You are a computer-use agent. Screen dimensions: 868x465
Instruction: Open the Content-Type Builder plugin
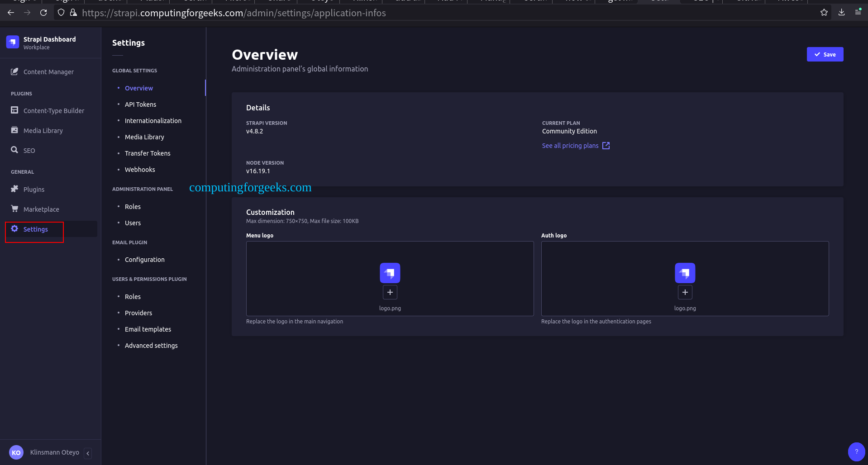coord(54,110)
